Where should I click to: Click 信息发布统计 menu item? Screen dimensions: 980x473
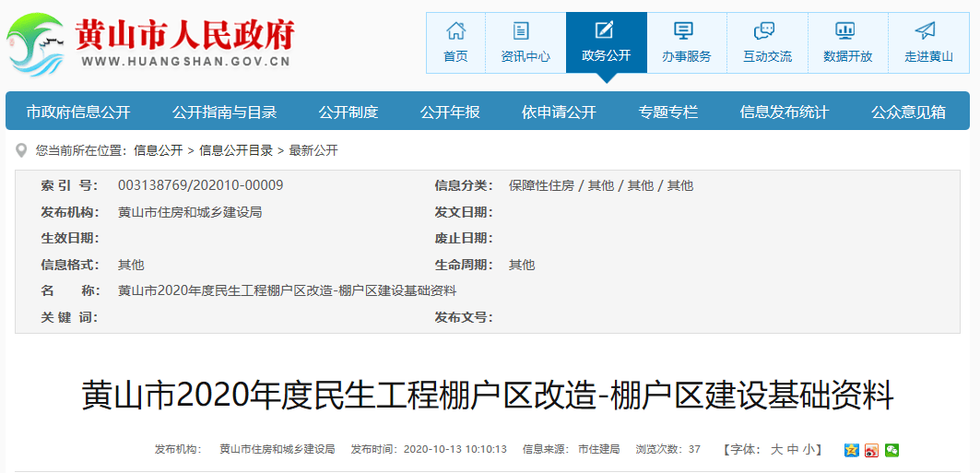point(785,112)
